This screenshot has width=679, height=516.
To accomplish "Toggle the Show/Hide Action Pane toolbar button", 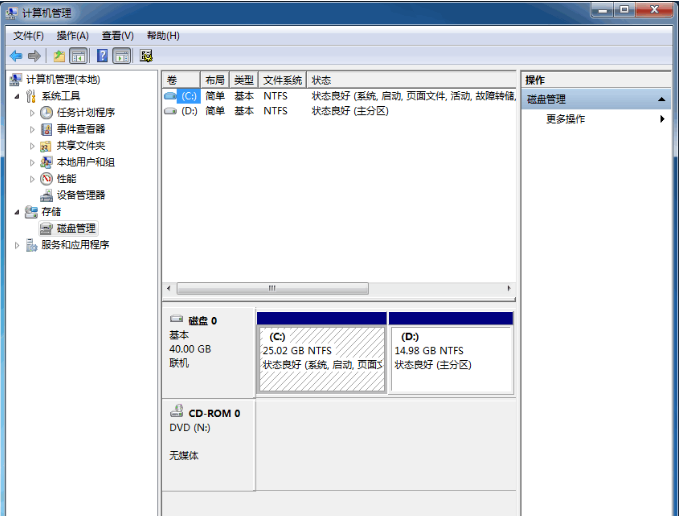I will coord(122,56).
